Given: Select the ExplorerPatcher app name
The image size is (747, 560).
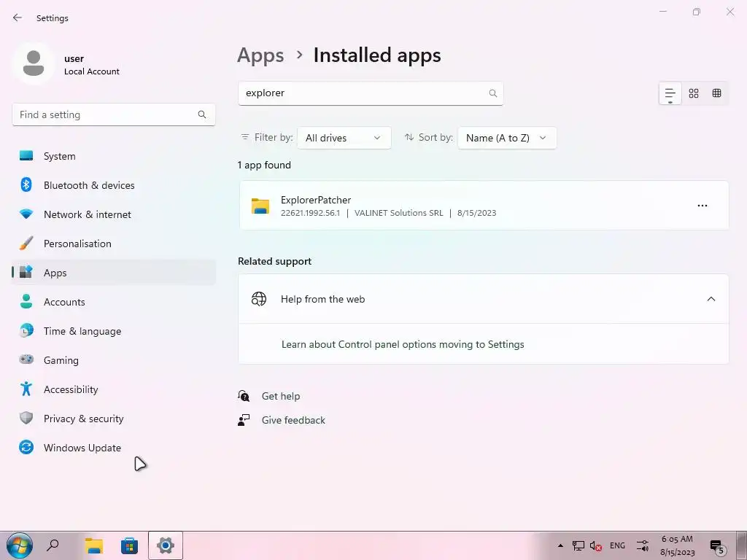Looking at the screenshot, I should (x=316, y=200).
